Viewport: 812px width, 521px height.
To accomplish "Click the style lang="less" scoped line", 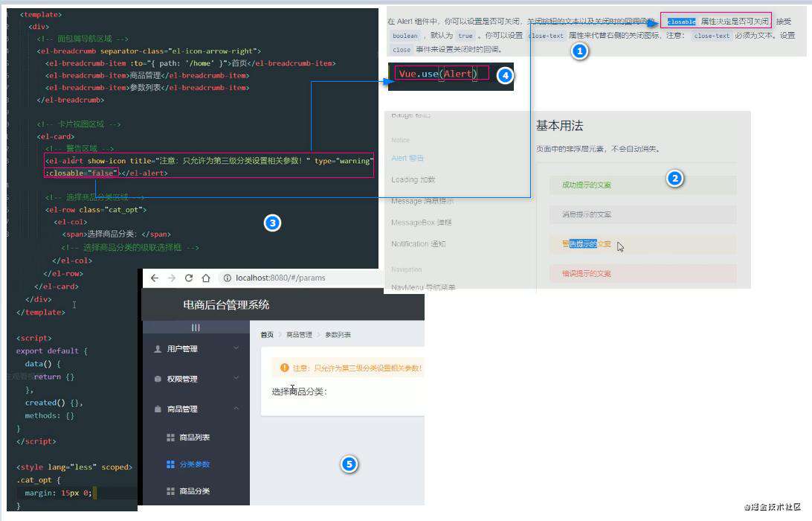I will pos(74,467).
